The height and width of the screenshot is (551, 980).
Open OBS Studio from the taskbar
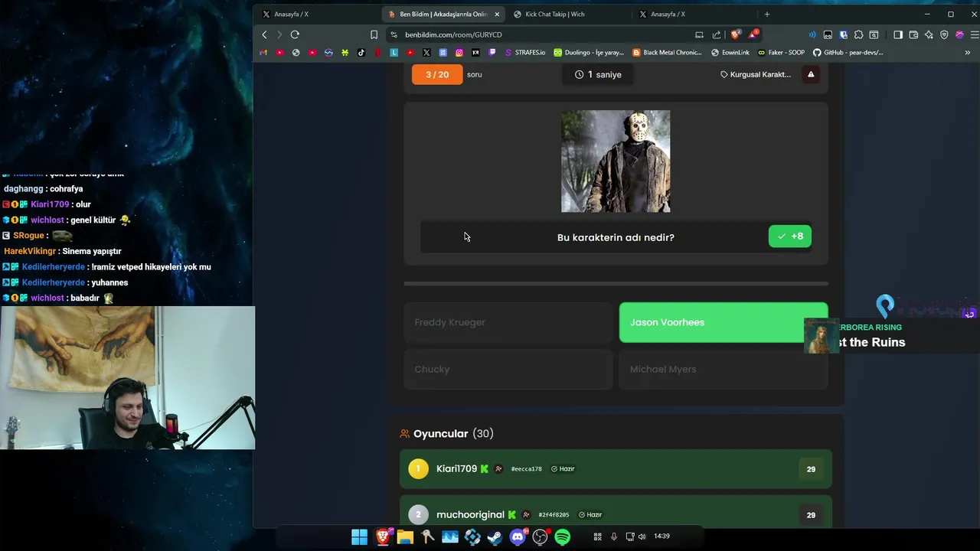(540, 537)
